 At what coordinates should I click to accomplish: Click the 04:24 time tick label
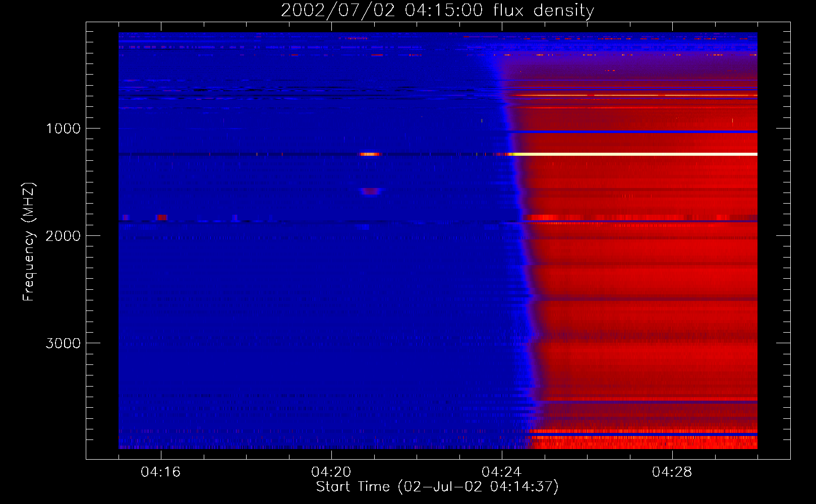[x=501, y=472]
